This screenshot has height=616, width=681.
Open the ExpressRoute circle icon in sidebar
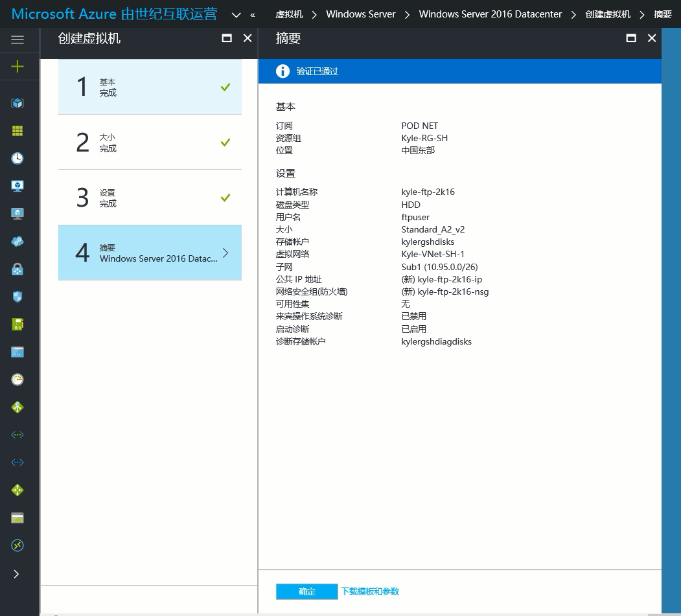click(x=17, y=545)
